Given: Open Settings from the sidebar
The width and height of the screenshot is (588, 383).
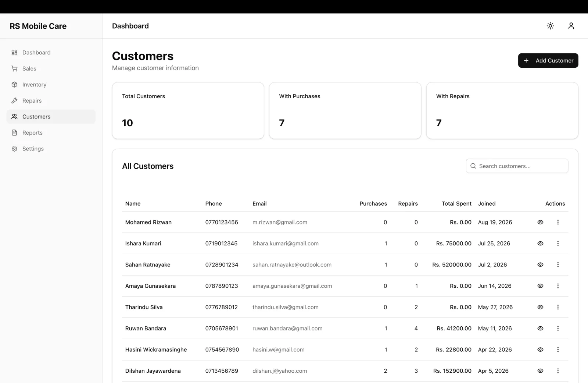Looking at the screenshot, I should [x=51, y=149].
